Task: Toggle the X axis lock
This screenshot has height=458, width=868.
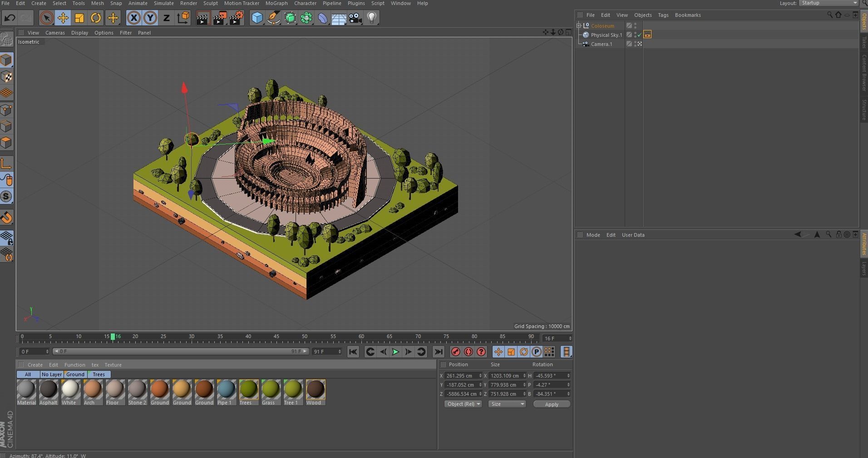Action: pos(133,18)
